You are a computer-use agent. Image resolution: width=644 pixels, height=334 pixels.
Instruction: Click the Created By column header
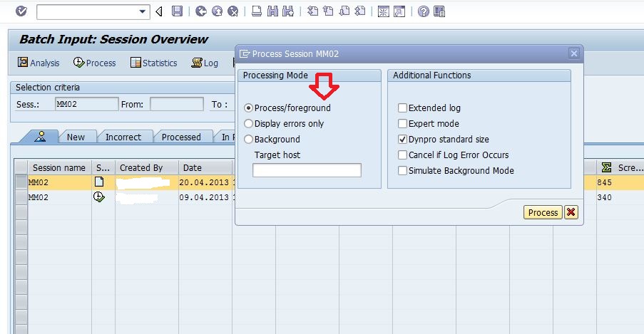[147, 167]
